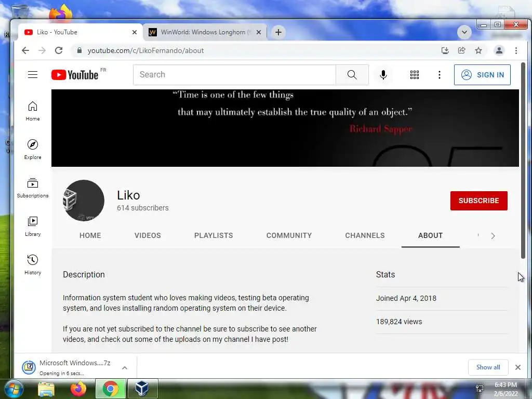
Task: Click Liko channel avatar
Action: [x=84, y=201]
